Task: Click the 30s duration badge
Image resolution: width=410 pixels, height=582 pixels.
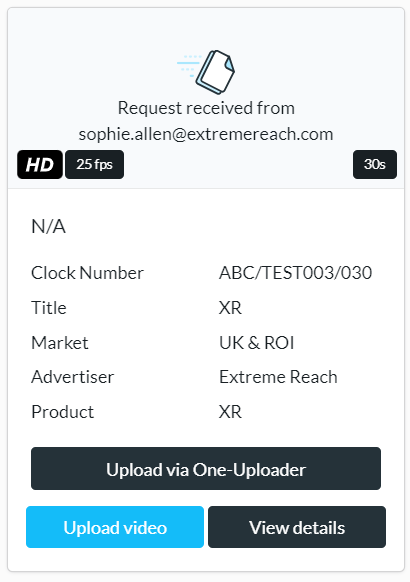Action: point(375,164)
